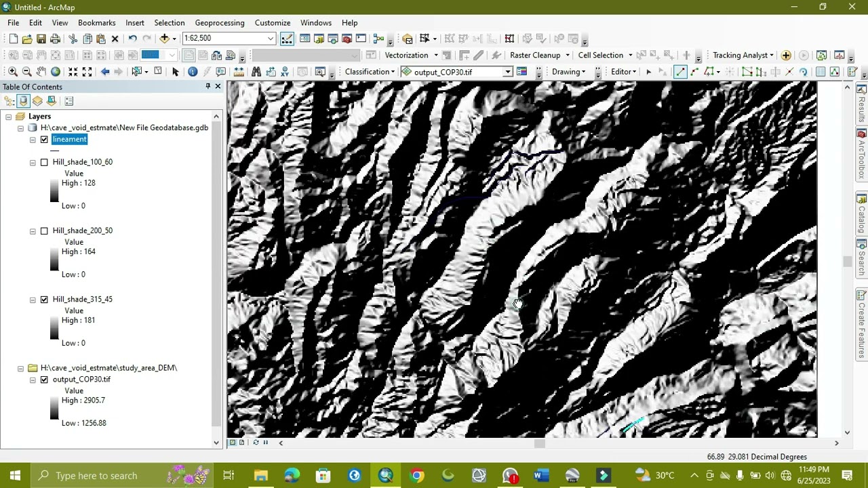Open the Tracking Analyst menu button
868x488 pixels.
(743, 56)
